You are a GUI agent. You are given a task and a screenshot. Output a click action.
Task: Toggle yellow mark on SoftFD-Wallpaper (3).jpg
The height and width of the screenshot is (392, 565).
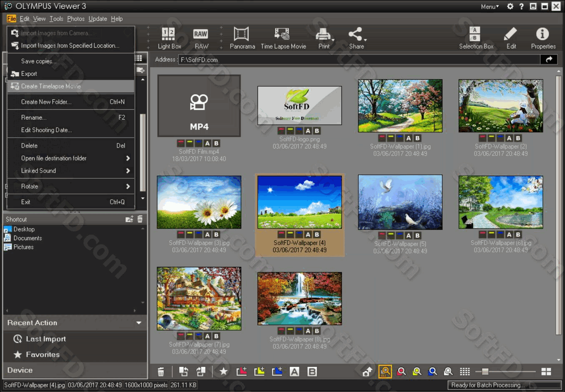coord(190,235)
